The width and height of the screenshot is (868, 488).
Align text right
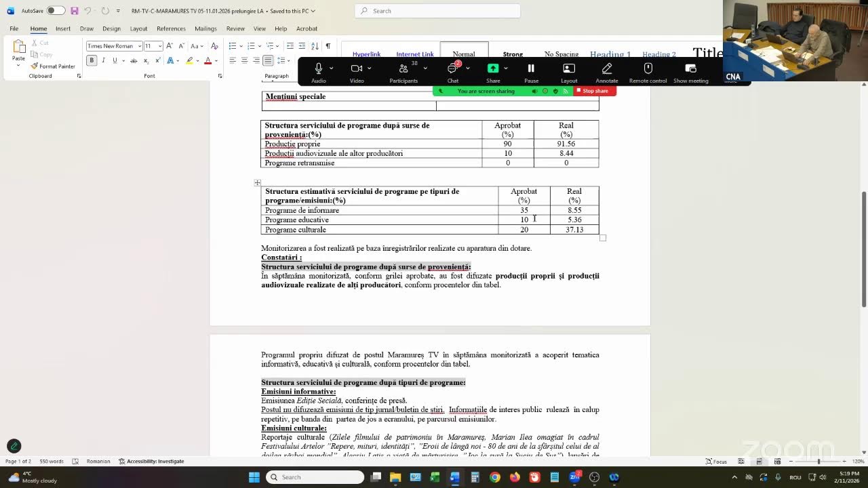(x=256, y=60)
